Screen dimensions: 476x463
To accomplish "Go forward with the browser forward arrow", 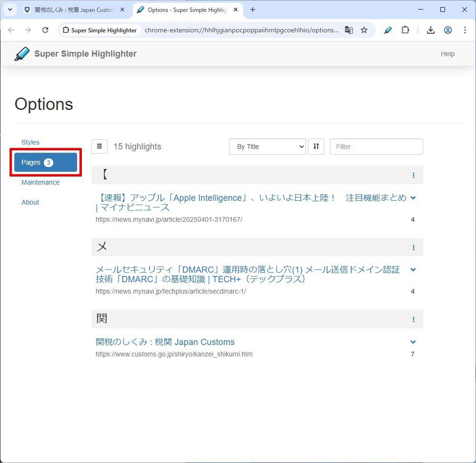I will point(28,30).
